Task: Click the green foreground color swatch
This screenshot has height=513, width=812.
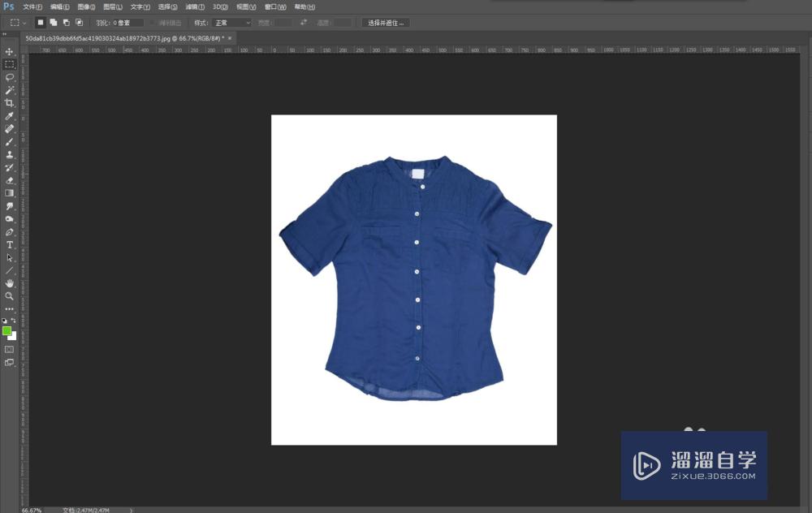Action: [7, 331]
